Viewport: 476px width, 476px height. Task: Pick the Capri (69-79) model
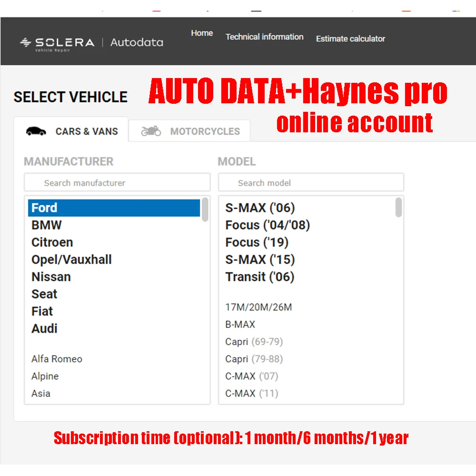point(254,341)
